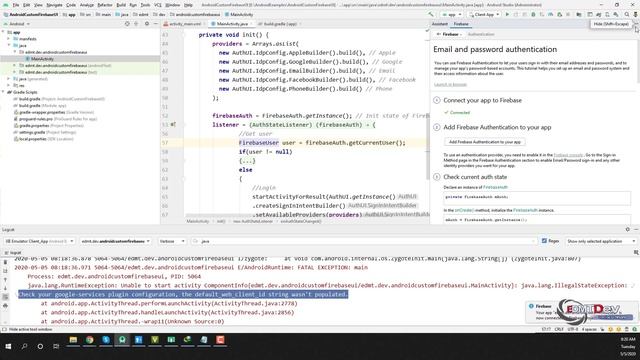Select proguard-rules.pro in Gradle Scripts
Viewport: 640px width, 360px height.
pyautogui.click(x=36, y=119)
